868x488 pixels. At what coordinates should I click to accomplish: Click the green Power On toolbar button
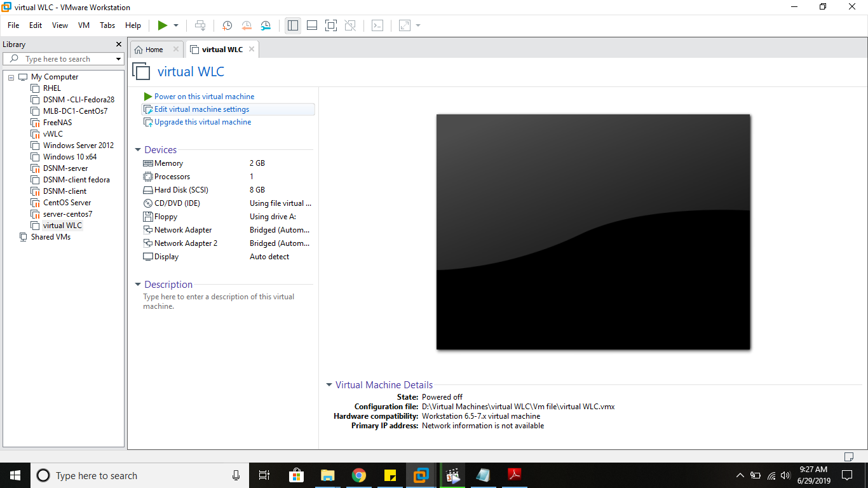click(163, 25)
